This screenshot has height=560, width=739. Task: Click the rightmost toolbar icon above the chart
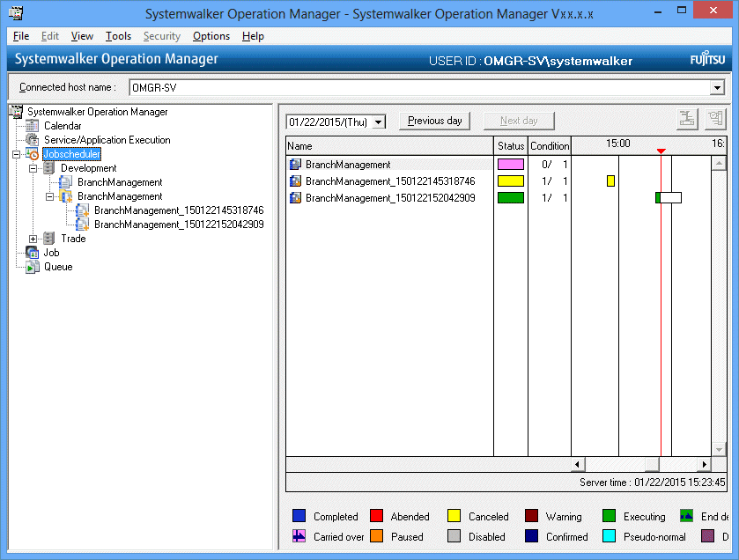pos(714,121)
